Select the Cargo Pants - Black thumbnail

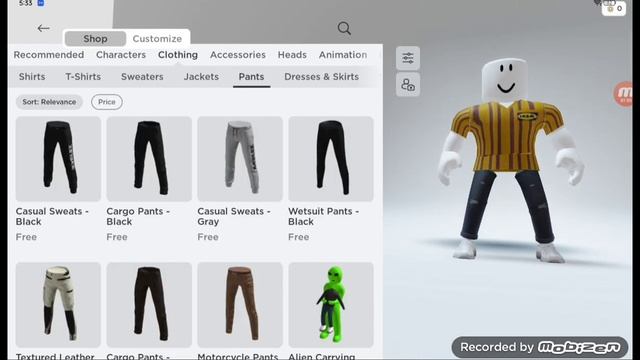coord(149,159)
